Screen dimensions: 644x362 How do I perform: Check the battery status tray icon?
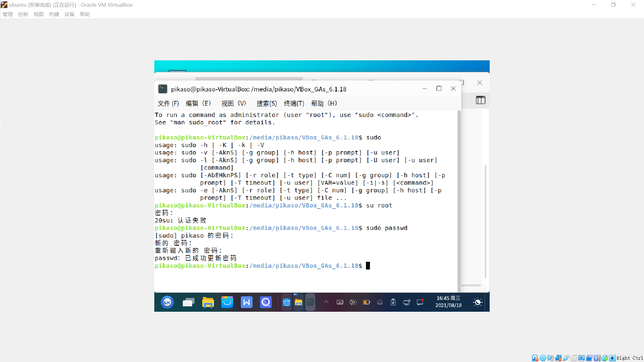pos(367,302)
